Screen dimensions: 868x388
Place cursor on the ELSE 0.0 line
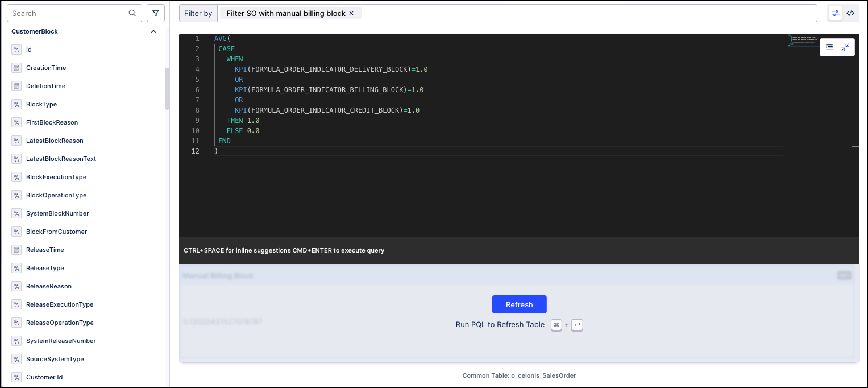point(243,131)
